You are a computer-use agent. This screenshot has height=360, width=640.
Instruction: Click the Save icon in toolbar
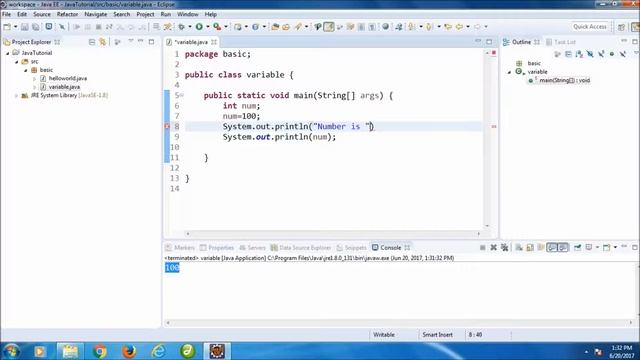24,27
